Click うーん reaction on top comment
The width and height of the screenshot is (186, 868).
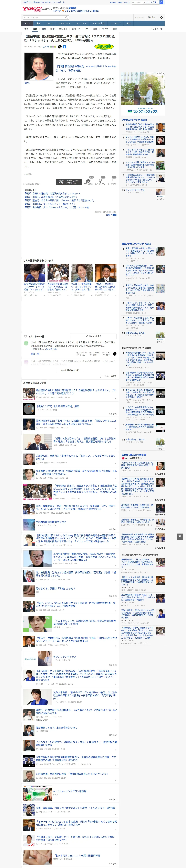[x=106, y=354]
